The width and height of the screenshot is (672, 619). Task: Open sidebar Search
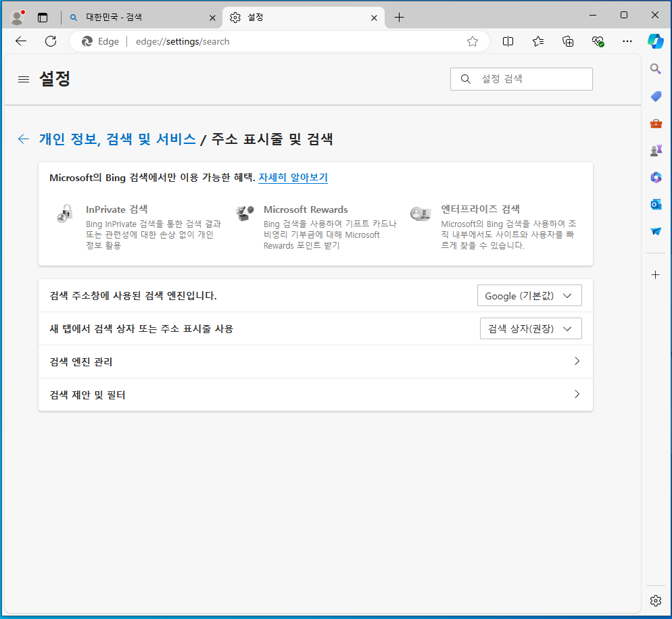click(655, 68)
